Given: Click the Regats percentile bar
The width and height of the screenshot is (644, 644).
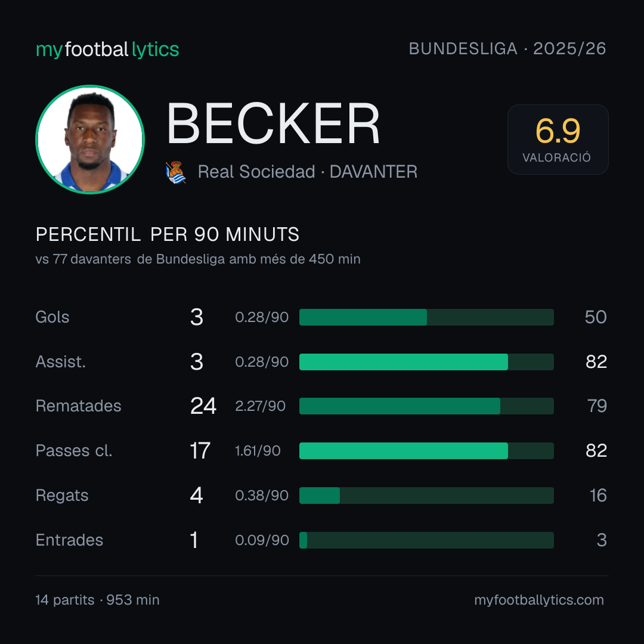Looking at the screenshot, I should pos(426,496).
